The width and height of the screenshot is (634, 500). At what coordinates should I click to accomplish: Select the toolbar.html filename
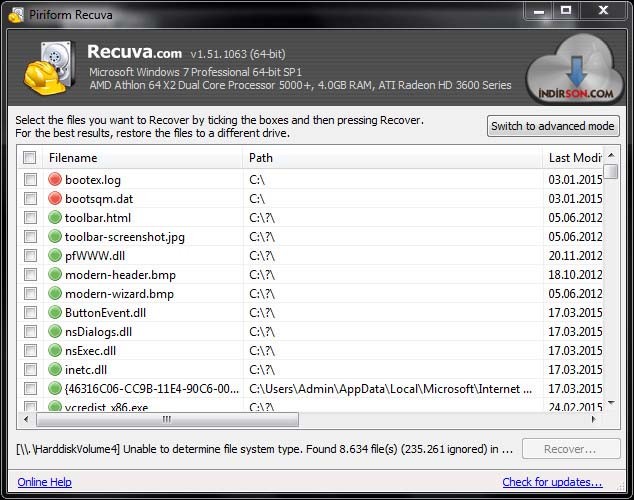pyautogui.click(x=98, y=218)
